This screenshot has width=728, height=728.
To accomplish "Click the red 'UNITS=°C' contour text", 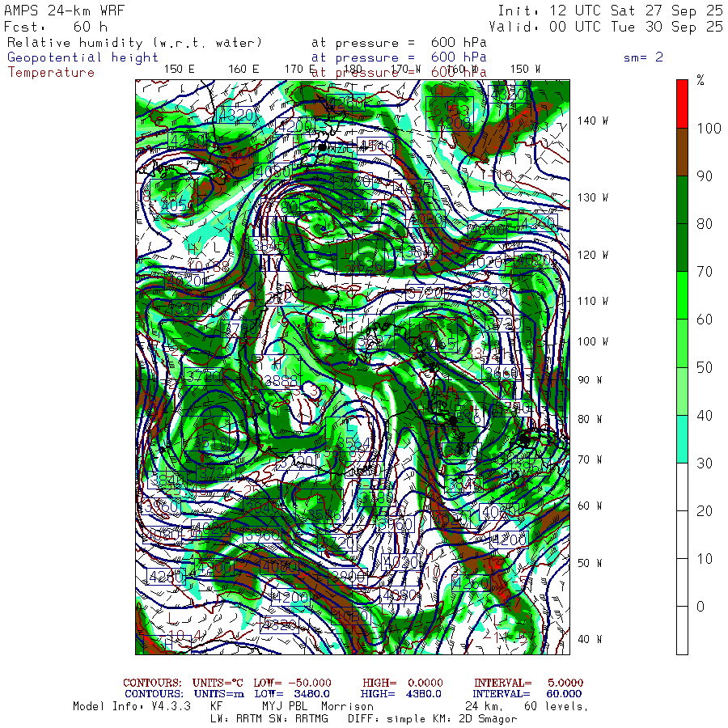I will [218, 683].
